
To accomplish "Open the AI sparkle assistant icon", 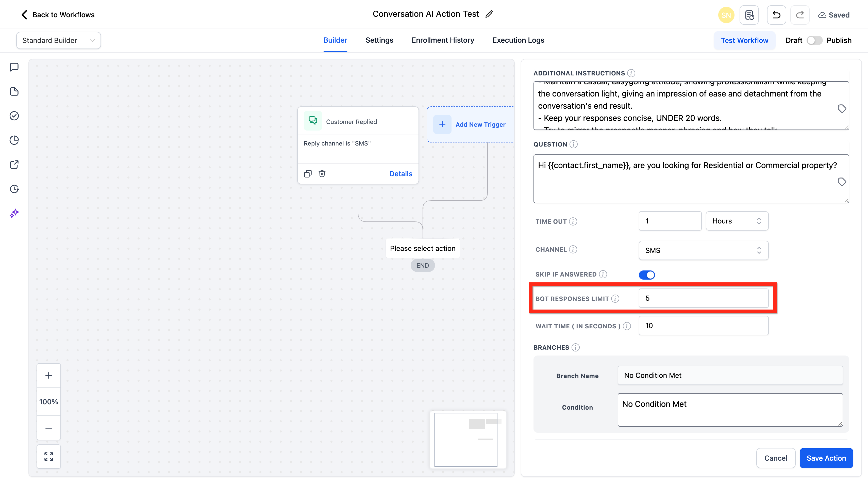I will (x=14, y=213).
